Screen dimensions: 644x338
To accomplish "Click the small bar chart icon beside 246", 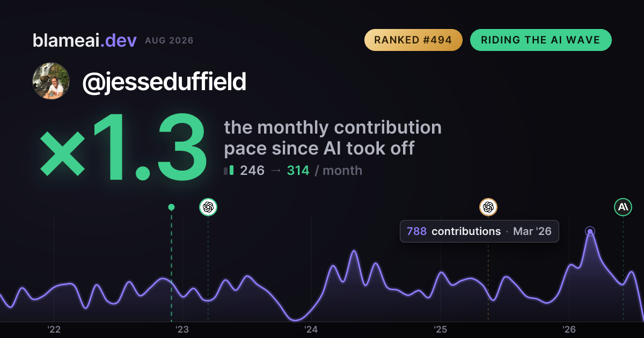I will (229, 171).
